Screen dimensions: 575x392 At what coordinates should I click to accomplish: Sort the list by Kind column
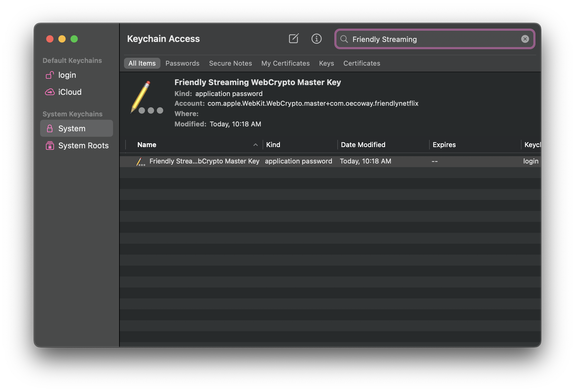(273, 145)
